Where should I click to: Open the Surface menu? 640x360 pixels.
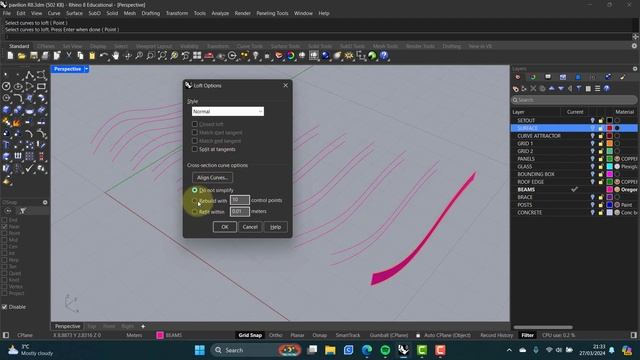pos(74,13)
